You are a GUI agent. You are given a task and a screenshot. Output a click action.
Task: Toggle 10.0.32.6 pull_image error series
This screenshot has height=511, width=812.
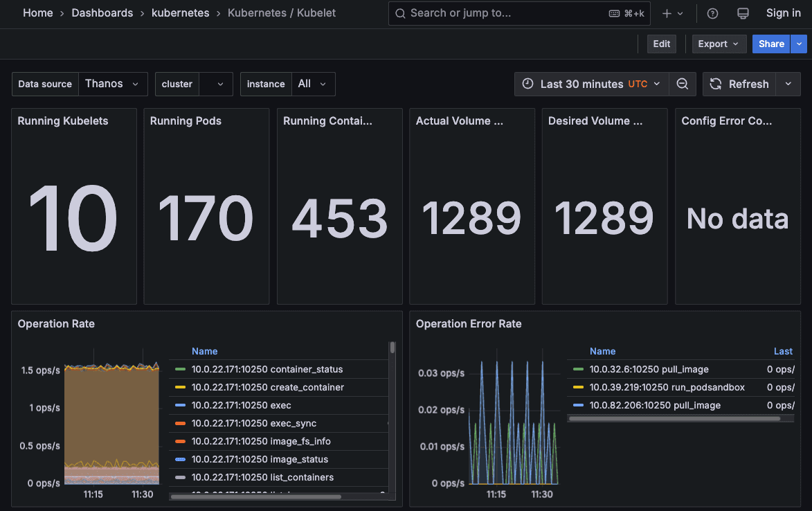point(649,369)
